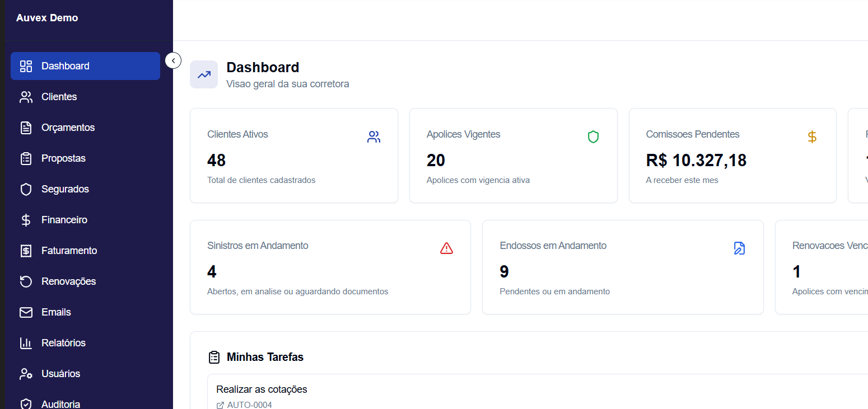Click 'Abertos, em analise ou aguardando documentos' text
Viewport: 868px width, 409px height.
[x=297, y=292]
